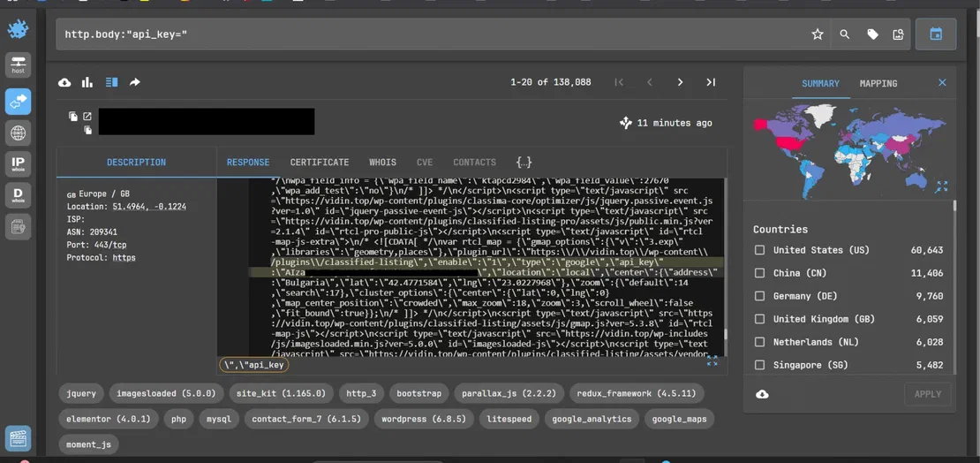Open the IP whois search tool
This screenshot has height=463, width=980.
click(x=19, y=164)
